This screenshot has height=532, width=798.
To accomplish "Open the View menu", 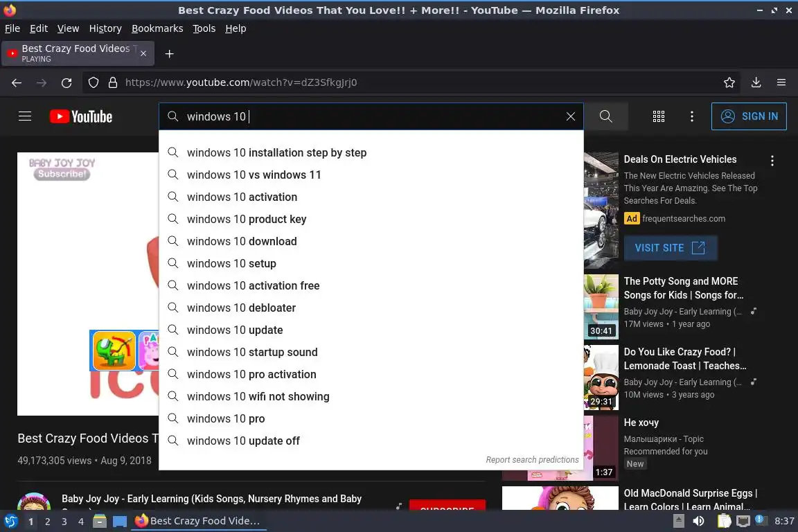I will coord(68,28).
